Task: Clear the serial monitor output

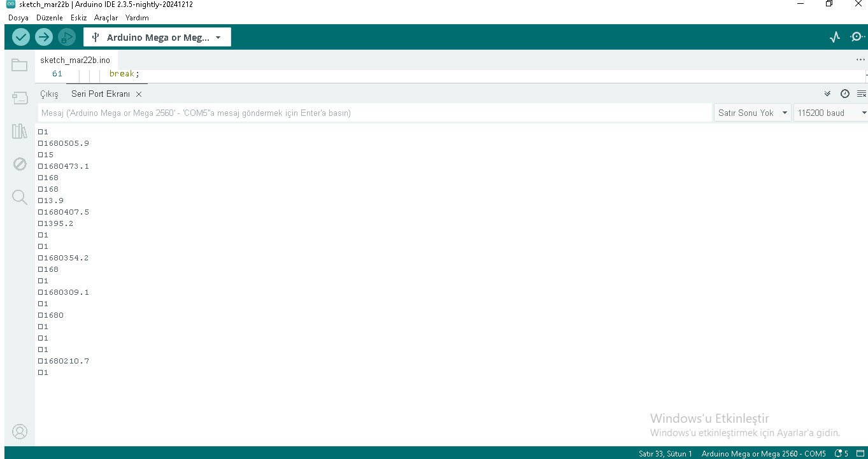Action: coord(862,94)
